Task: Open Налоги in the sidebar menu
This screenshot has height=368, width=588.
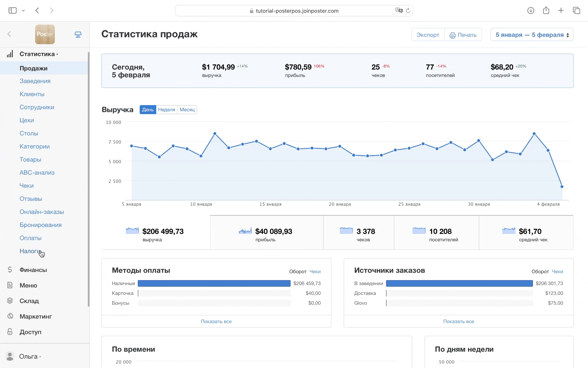Action: [x=30, y=251]
